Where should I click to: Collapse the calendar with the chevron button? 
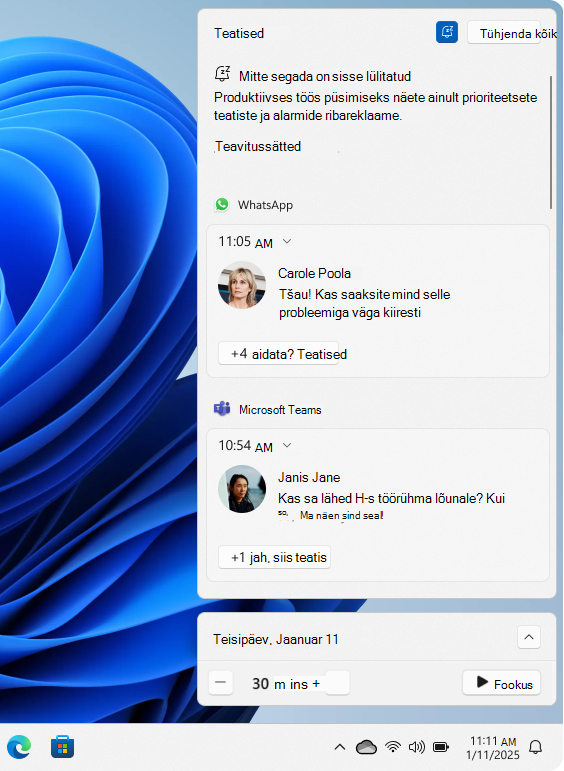pyautogui.click(x=529, y=637)
